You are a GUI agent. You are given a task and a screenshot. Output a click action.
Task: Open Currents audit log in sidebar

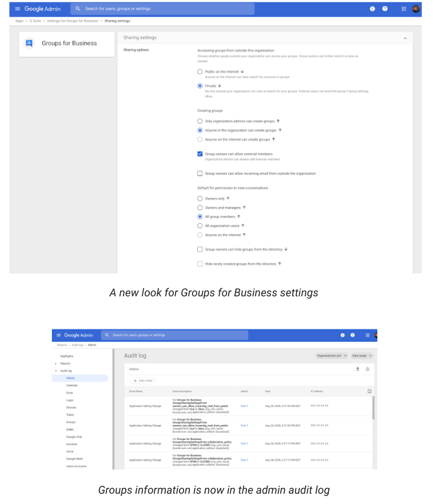[71, 444]
